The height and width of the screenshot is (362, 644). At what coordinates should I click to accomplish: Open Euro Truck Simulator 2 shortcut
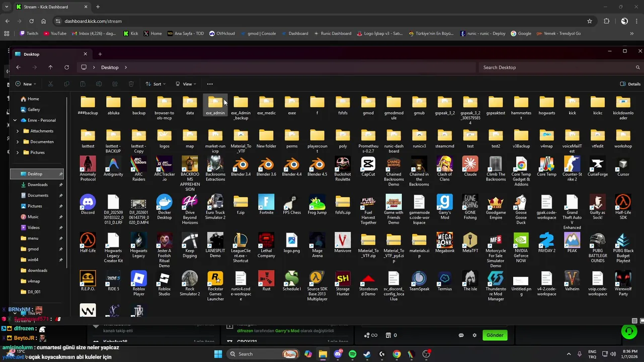pos(215,207)
